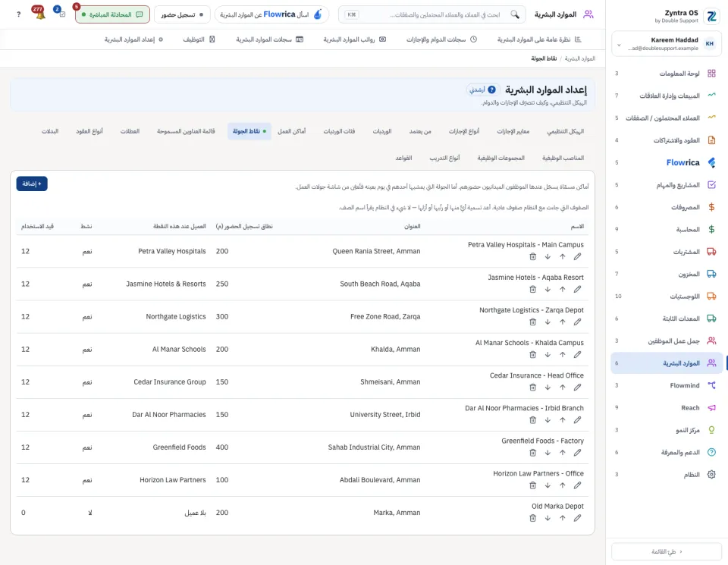The width and height of the screenshot is (728, 565).
Task: Click the Zyntra OS logo
Action: coord(712,16)
